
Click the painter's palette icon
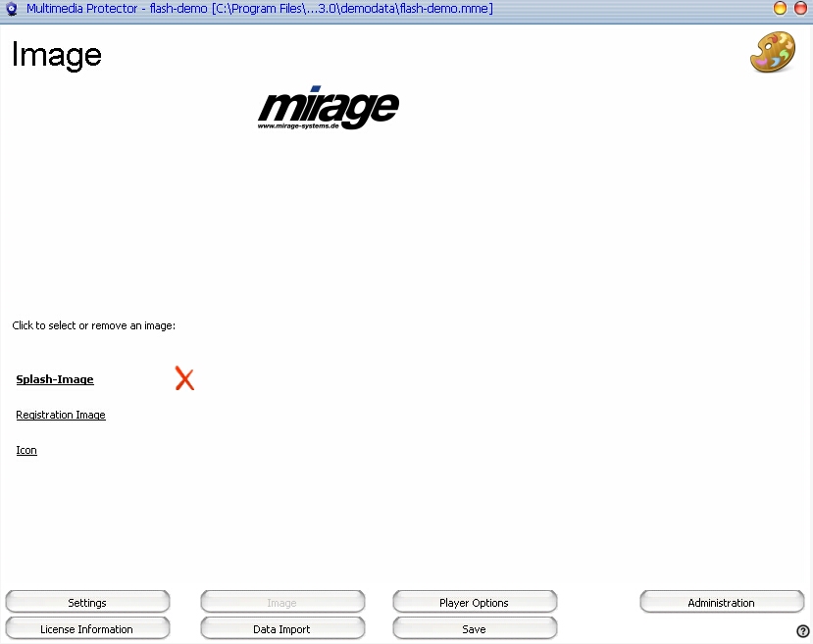click(772, 53)
